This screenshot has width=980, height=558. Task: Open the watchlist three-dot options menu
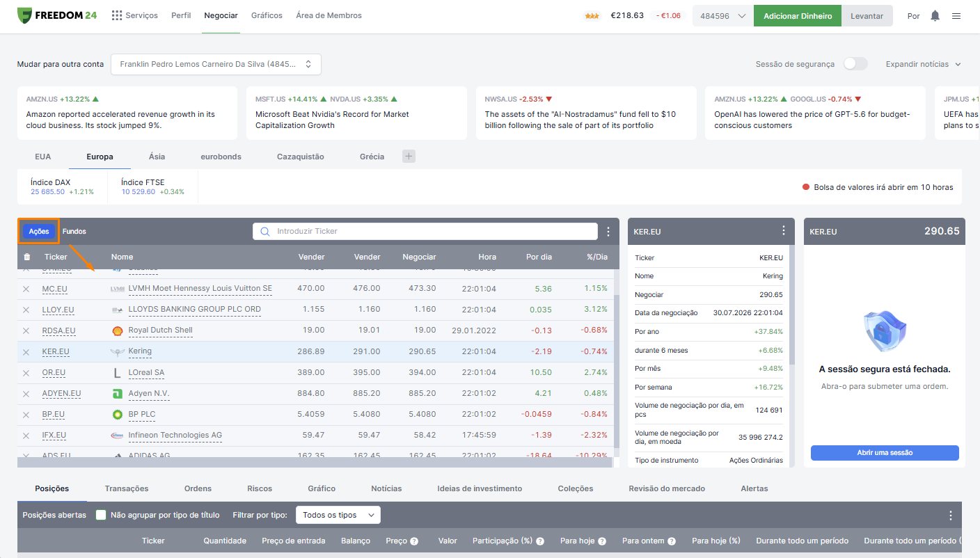[608, 232]
